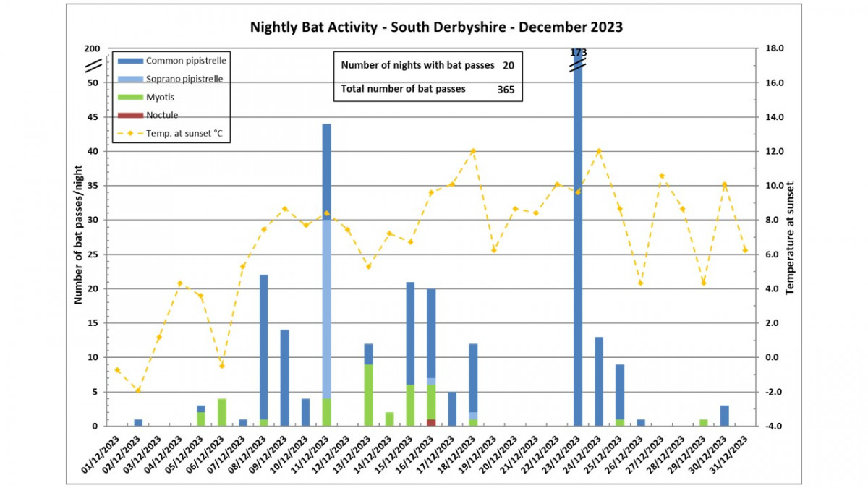Click the '173' data label above the tallest bar
The width and height of the screenshot is (868, 488).
point(577,53)
